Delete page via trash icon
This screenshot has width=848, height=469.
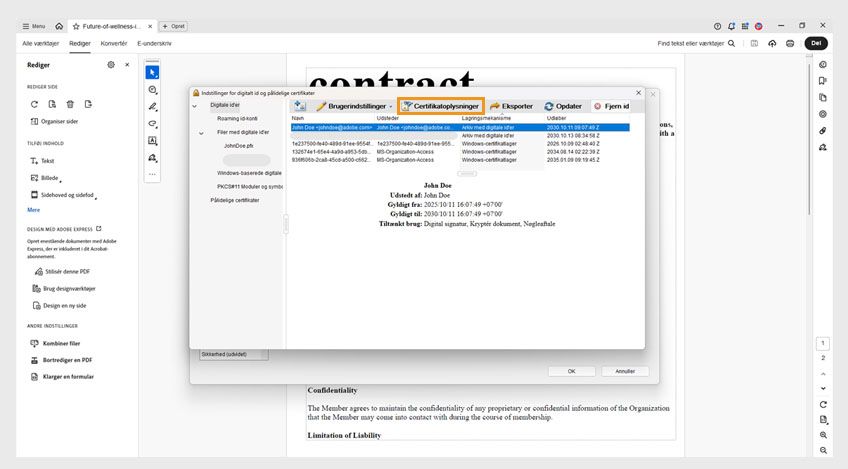pyautogui.click(x=70, y=104)
